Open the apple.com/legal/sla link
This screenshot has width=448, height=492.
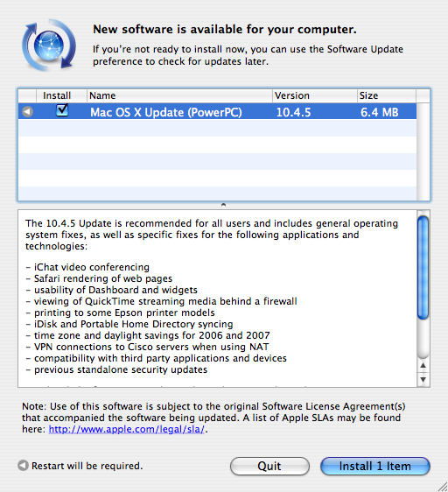pos(127,429)
